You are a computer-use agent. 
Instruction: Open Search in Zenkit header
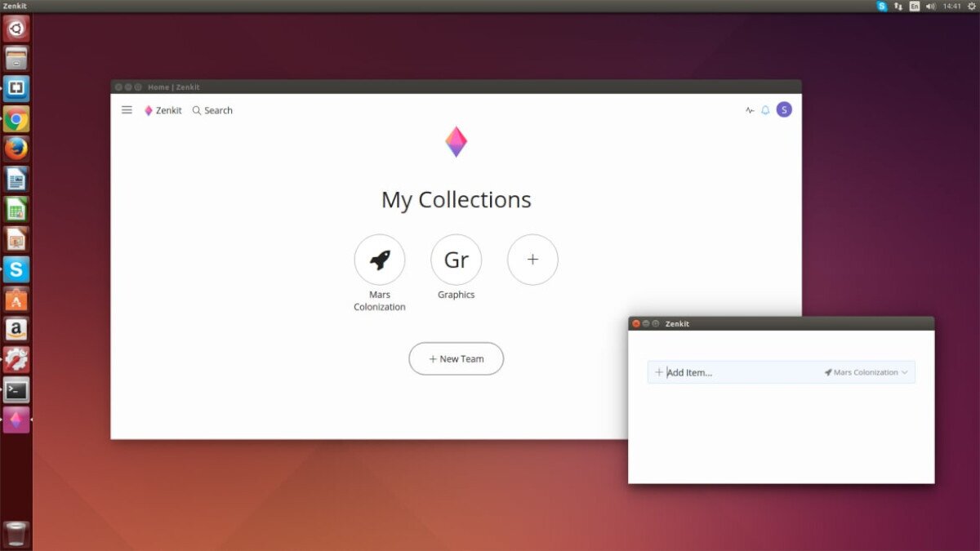(x=212, y=110)
